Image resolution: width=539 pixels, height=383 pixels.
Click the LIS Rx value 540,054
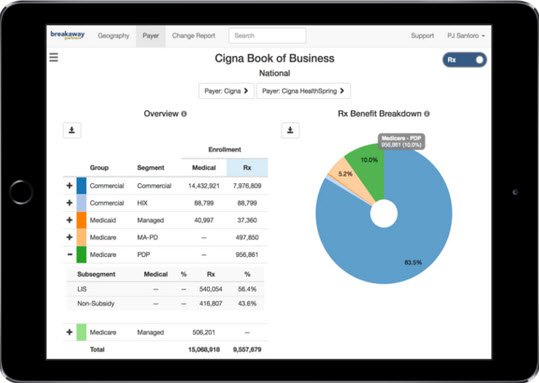point(211,289)
